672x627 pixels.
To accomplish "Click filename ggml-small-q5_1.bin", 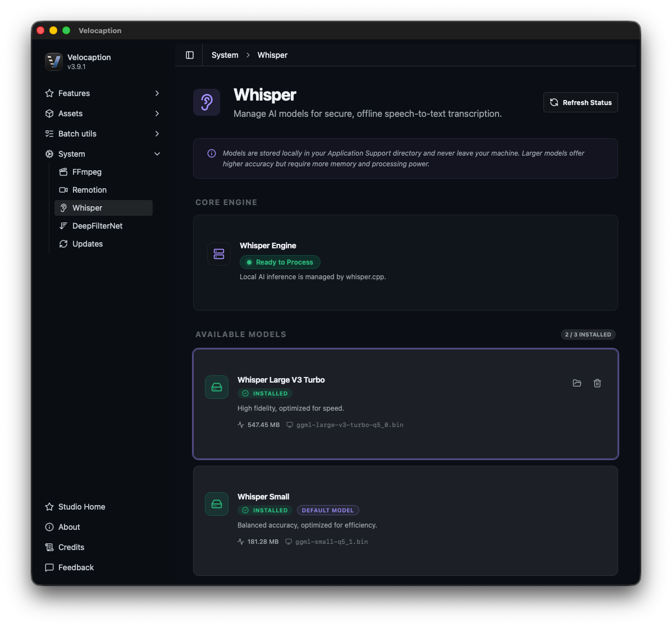I will tap(331, 542).
